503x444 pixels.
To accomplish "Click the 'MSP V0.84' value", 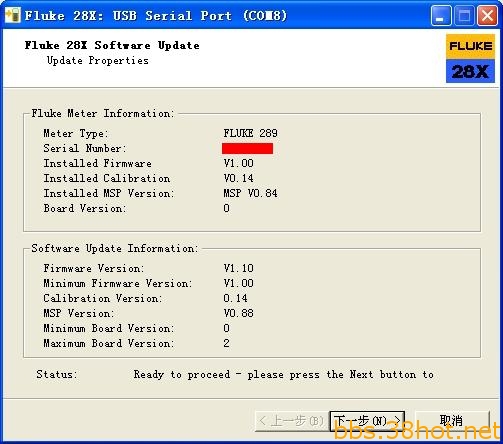I will [x=250, y=193].
